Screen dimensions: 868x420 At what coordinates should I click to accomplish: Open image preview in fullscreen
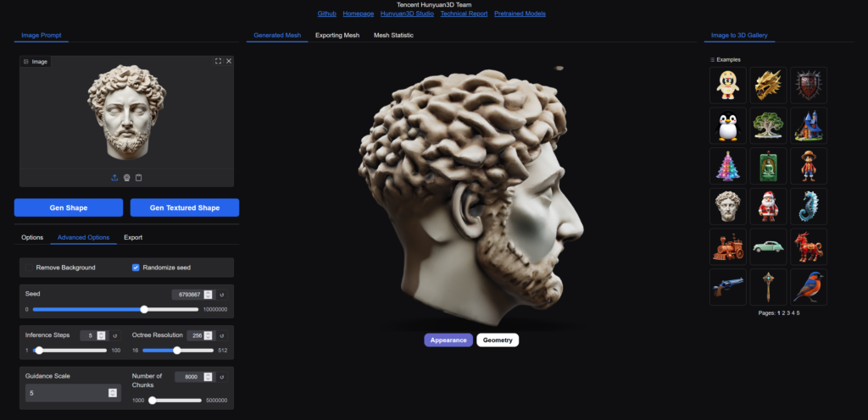click(218, 61)
